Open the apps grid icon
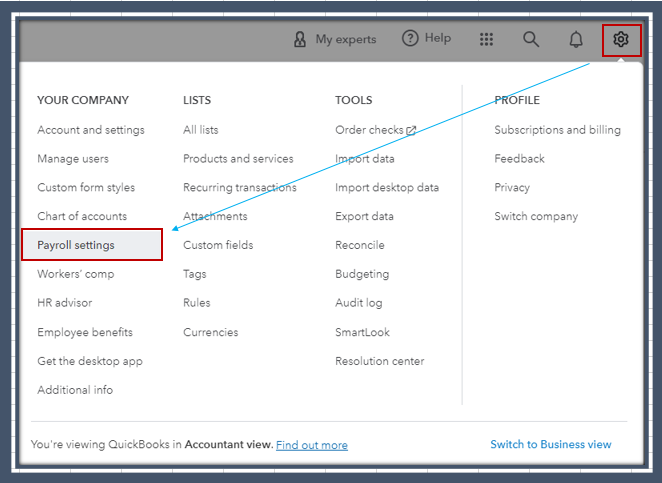 486,39
